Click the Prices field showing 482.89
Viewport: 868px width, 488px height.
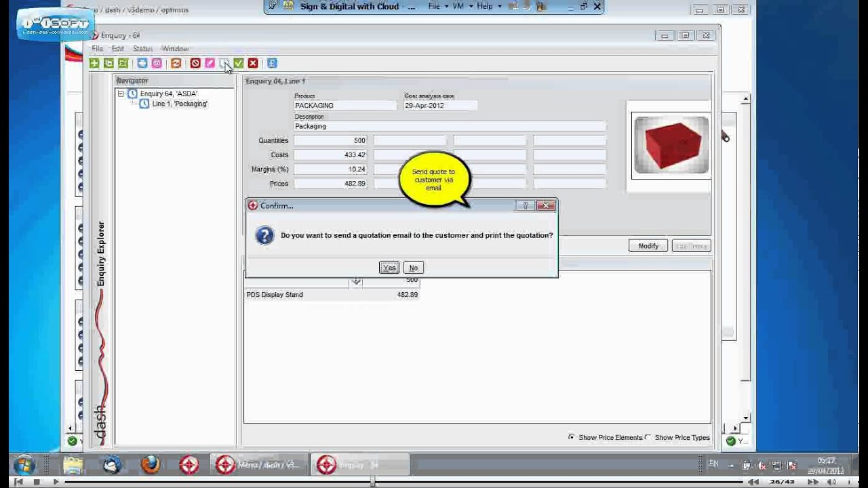point(331,184)
